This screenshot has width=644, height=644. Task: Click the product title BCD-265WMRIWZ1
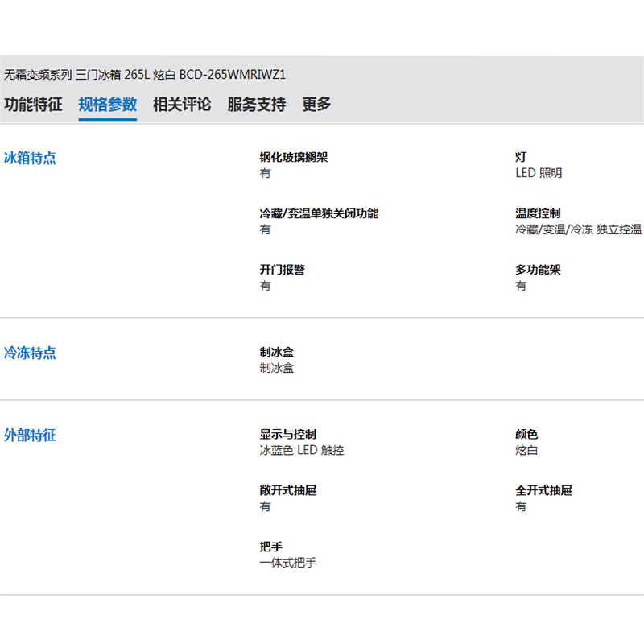click(x=145, y=75)
